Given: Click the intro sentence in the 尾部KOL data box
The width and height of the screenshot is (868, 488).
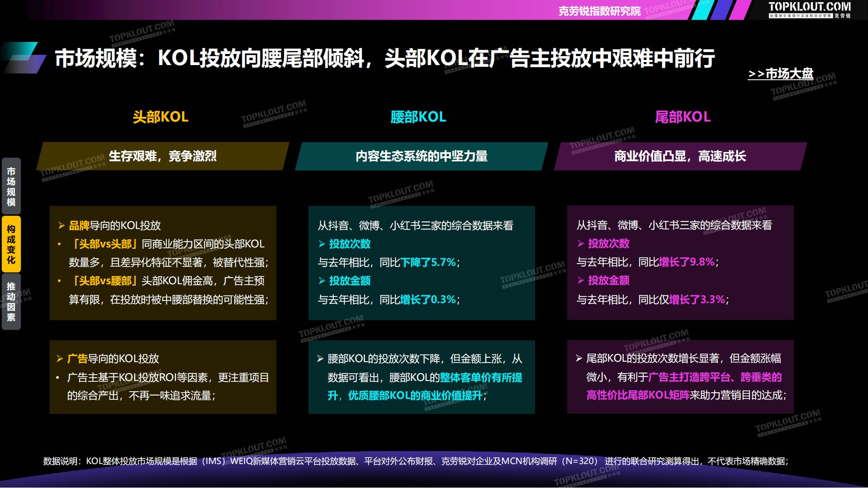Looking at the screenshot, I should click(674, 225).
